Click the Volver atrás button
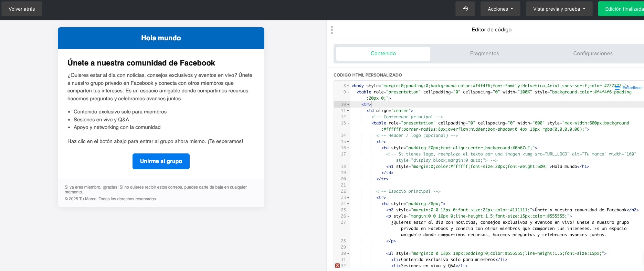644x271 pixels. point(22,9)
